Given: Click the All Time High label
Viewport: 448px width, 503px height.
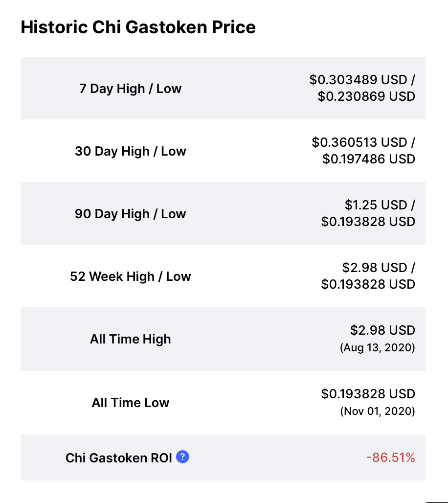Looking at the screenshot, I should point(130,339).
